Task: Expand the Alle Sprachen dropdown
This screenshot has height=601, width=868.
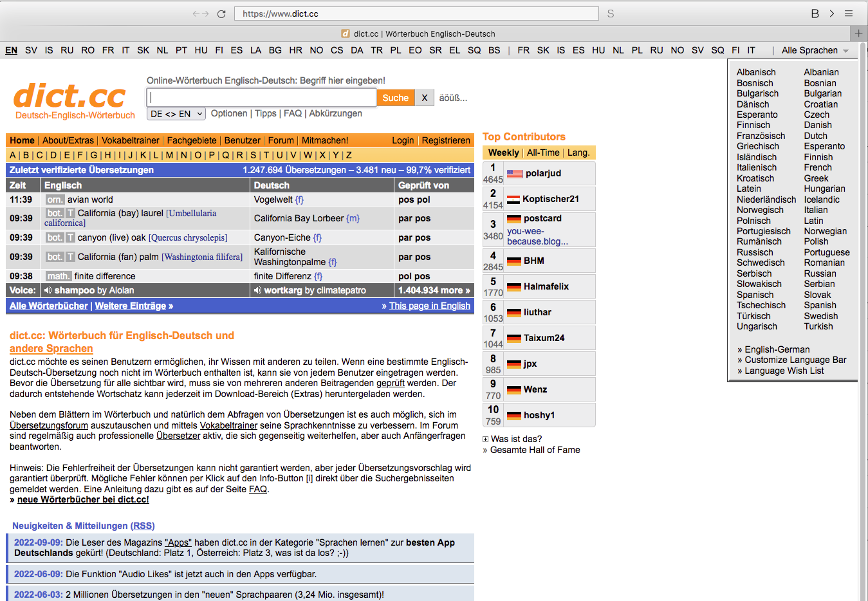Action: pos(815,50)
